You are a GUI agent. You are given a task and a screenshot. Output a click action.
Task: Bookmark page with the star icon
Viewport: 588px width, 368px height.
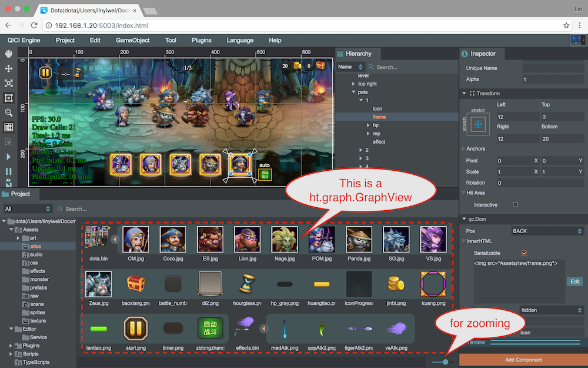(566, 25)
